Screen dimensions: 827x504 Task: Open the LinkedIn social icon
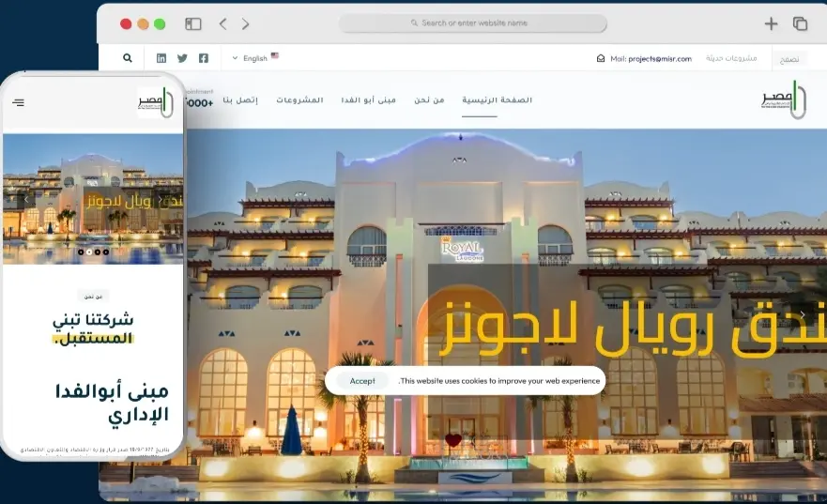[161, 58]
